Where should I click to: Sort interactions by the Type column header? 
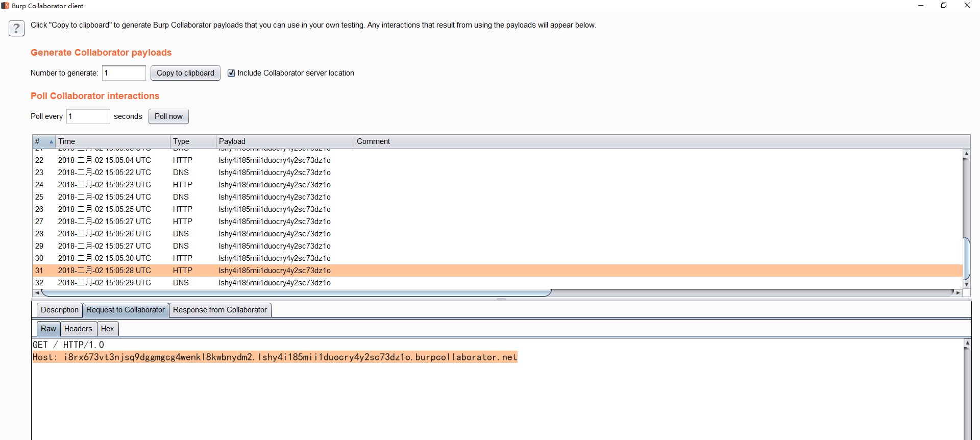coord(193,141)
